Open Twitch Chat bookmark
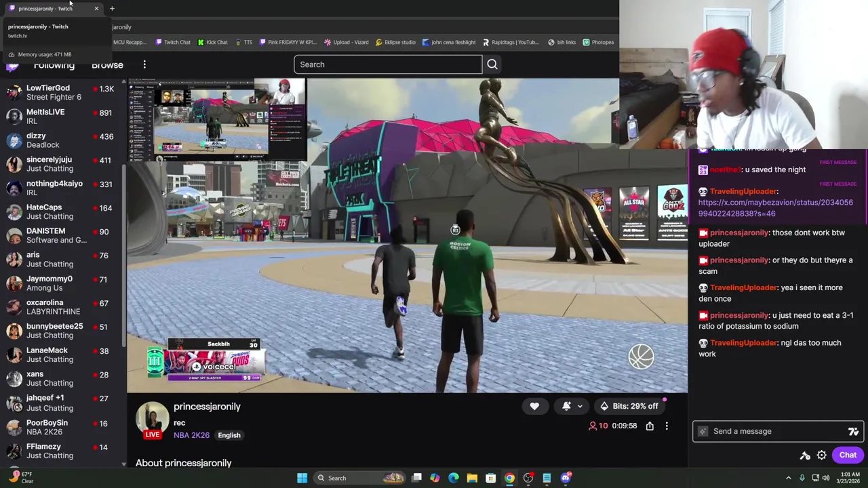 pos(173,42)
